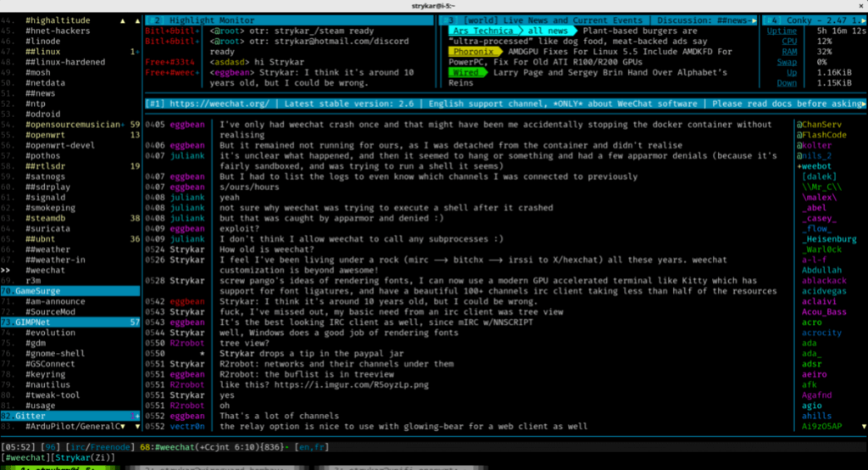Click the arrow after 'Please read docs before asking'
This screenshot has height=470, width=868.
861,104
